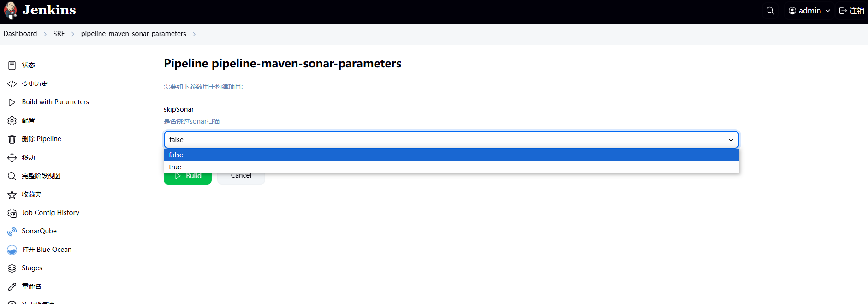
Task: Click the Delete Pipeline trash icon
Action: coord(12,139)
